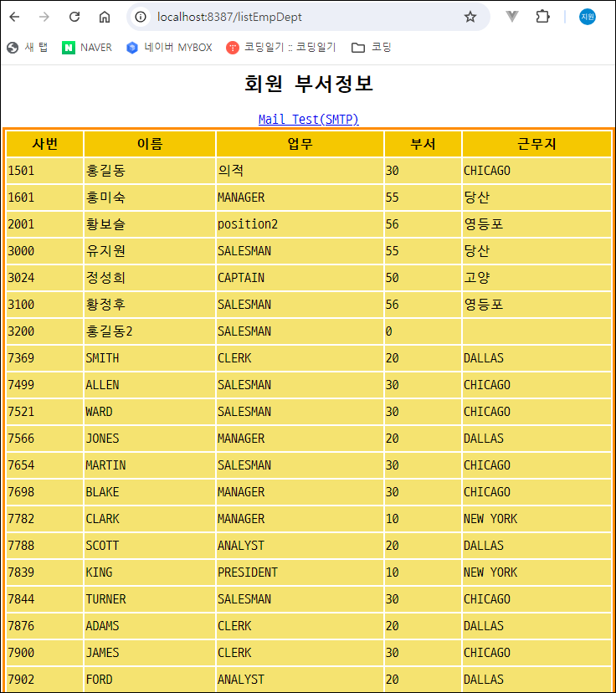This screenshot has height=693, width=616.
Task: Click the name 홍길동2
Action: tap(109, 331)
